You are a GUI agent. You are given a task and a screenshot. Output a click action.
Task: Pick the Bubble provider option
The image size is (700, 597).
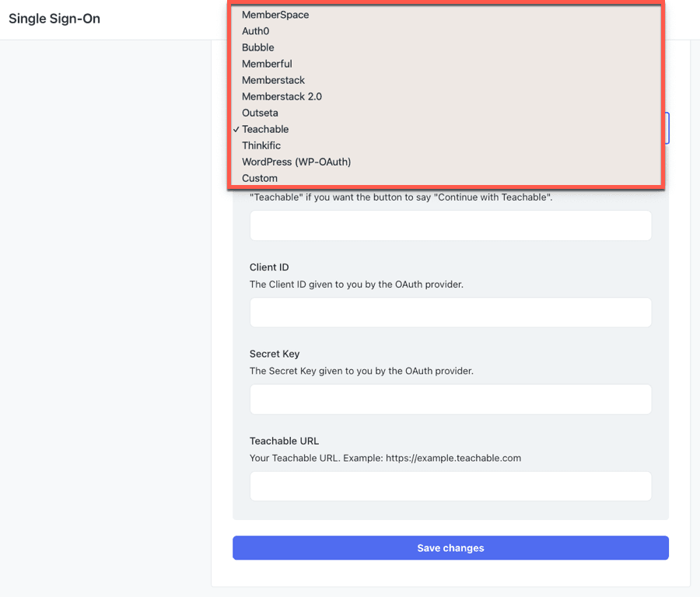[x=258, y=47]
